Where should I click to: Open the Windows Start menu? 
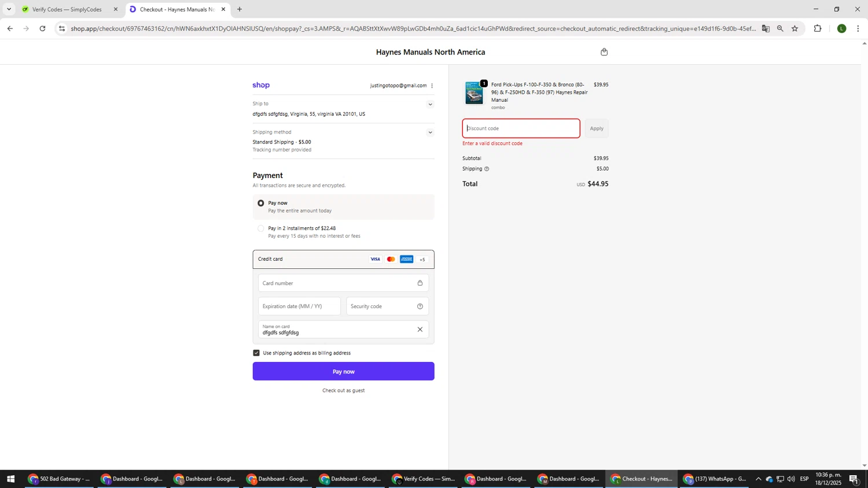tap(10, 479)
